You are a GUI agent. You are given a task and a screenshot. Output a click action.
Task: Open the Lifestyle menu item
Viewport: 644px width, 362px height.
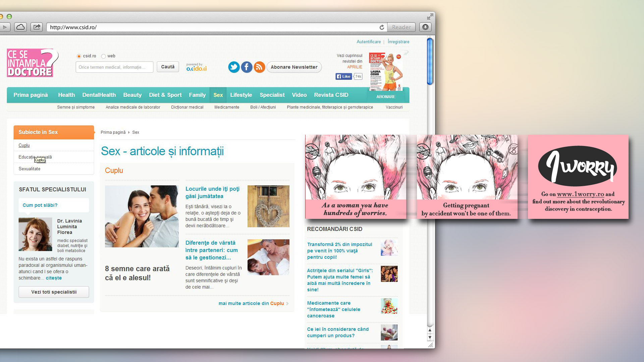tap(241, 95)
